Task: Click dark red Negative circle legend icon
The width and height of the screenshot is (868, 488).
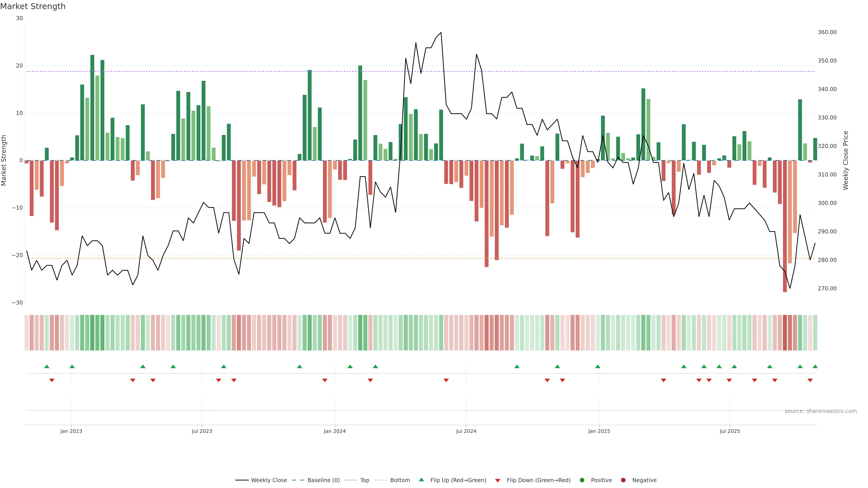Action: point(623,480)
